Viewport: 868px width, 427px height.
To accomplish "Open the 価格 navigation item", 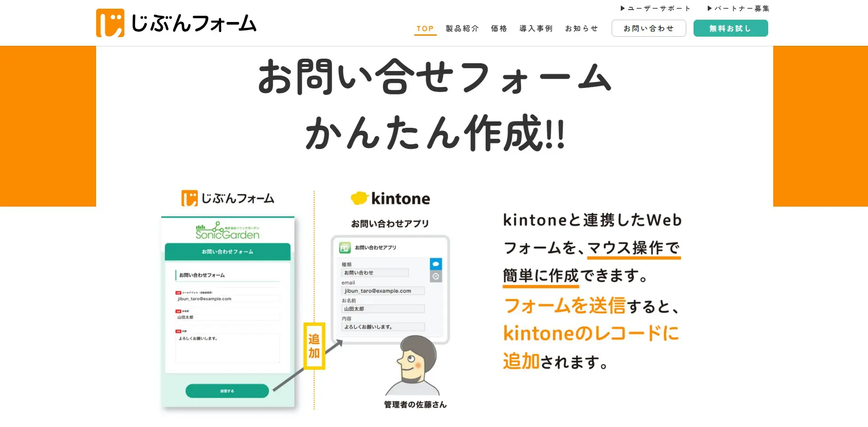I will click(x=499, y=28).
